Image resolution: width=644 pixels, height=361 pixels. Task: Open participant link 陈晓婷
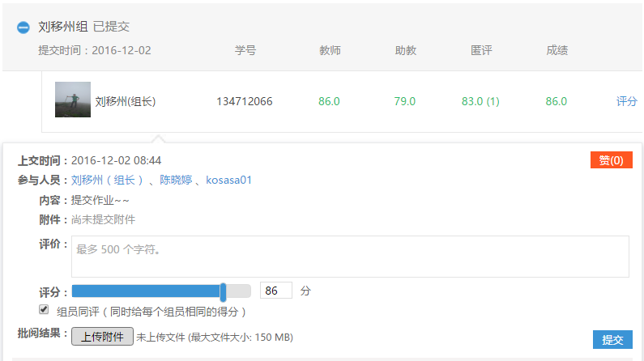point(176,180)
